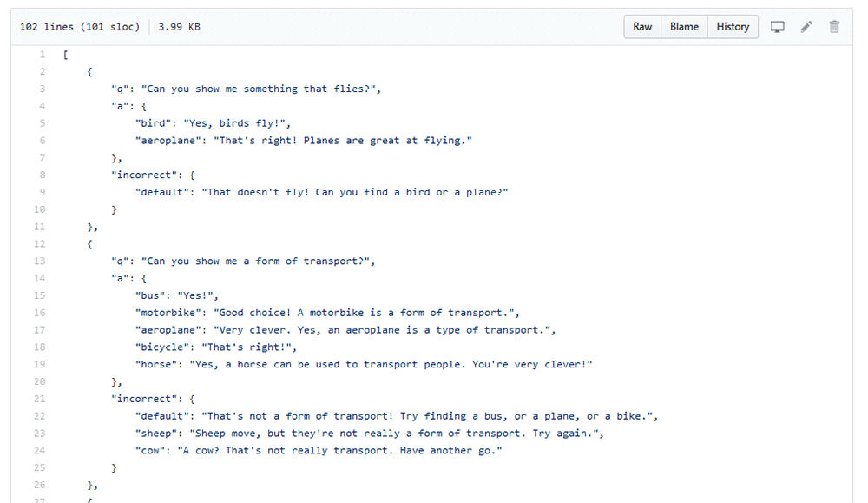The width and height of the screenshot is (868, 503).
Task: Click the trash icon to delete file
Action: tap(834, 27)
